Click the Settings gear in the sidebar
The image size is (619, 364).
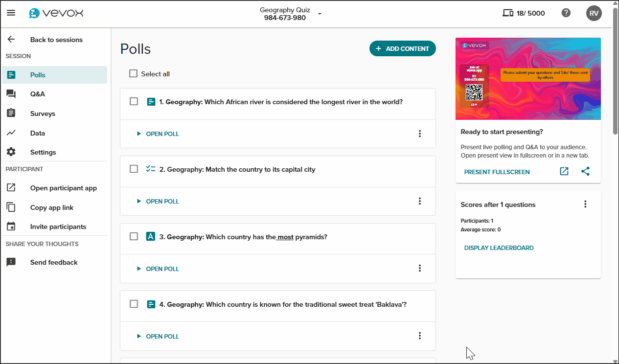coord(11,152)
